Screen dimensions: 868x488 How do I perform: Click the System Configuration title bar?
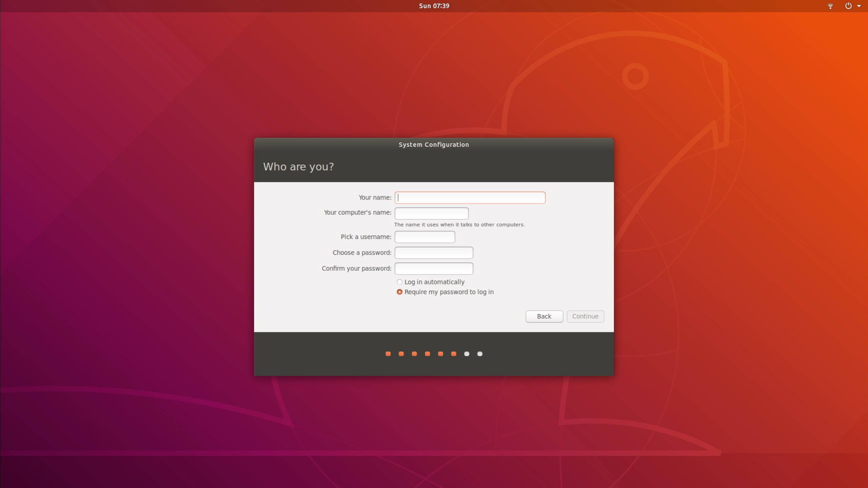434,145
